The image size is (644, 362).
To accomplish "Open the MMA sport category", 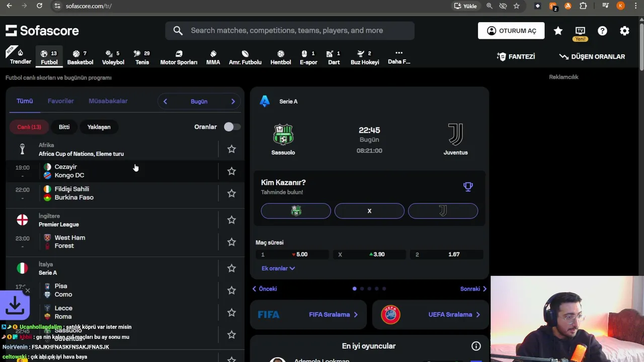I will coord(213,57).
